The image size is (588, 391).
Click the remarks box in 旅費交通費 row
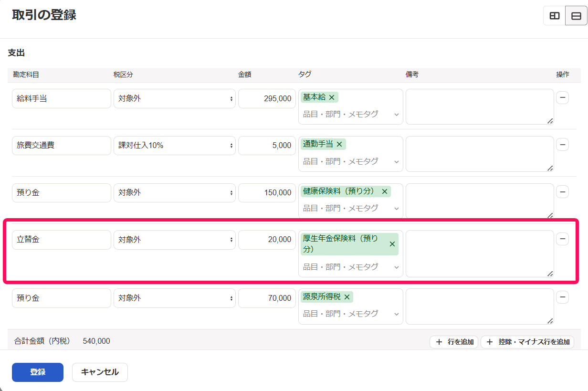pos(480,154)
